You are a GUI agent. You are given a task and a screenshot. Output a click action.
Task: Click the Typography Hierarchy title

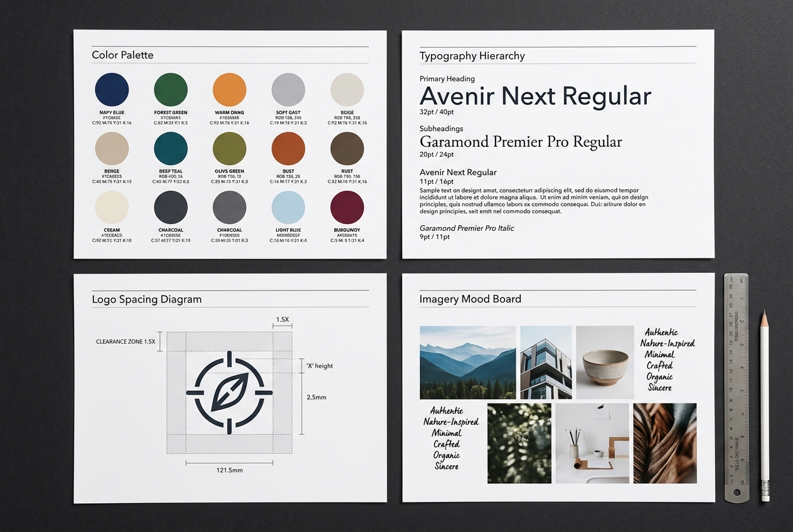(472, 56)
